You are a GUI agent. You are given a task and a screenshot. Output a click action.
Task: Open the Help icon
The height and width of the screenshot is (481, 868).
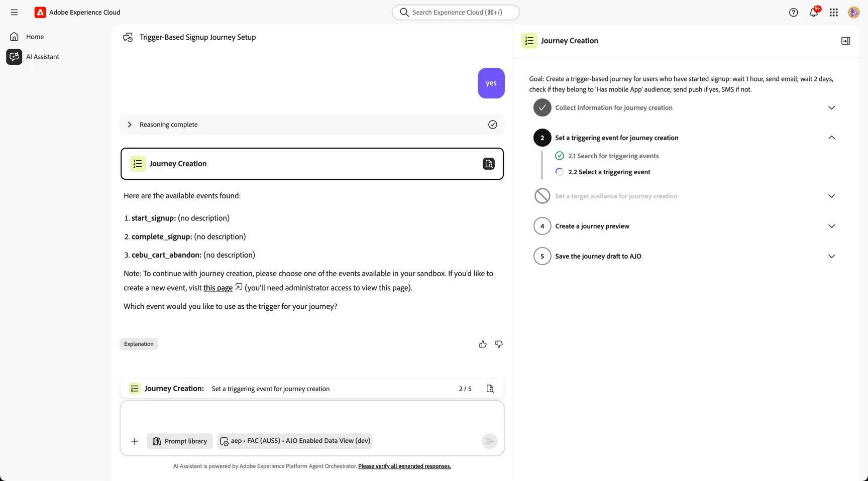tap(793, 13)
